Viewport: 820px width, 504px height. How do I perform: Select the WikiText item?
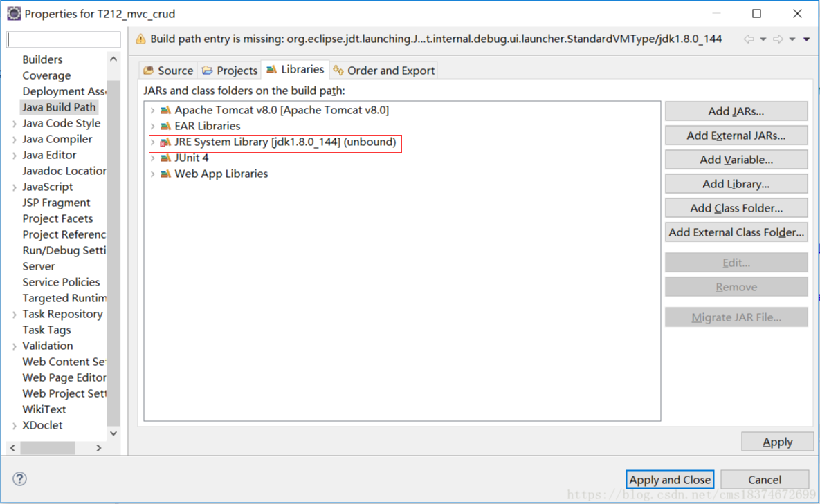coord(44,409)
